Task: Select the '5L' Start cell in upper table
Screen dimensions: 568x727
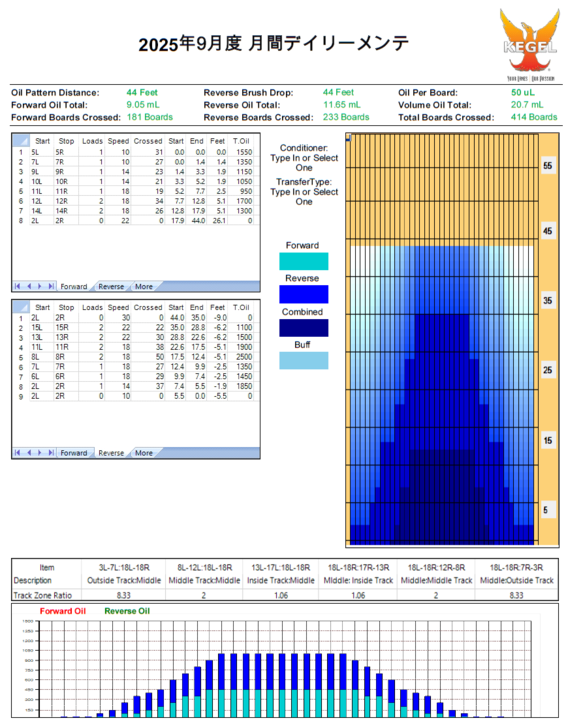Action: (42, 152)
